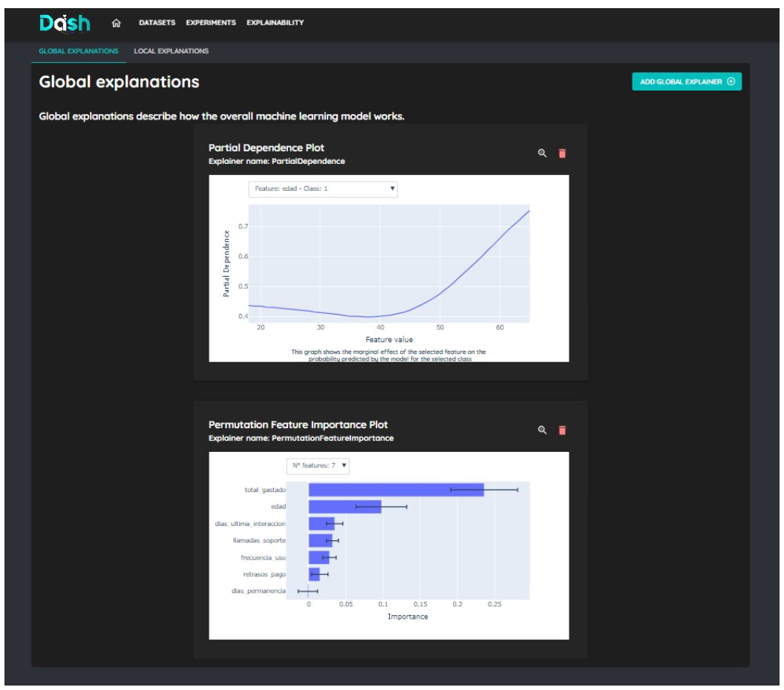Click the plus icon on Add Global Explainer
784x690 pixels.
tap(731, 82)
